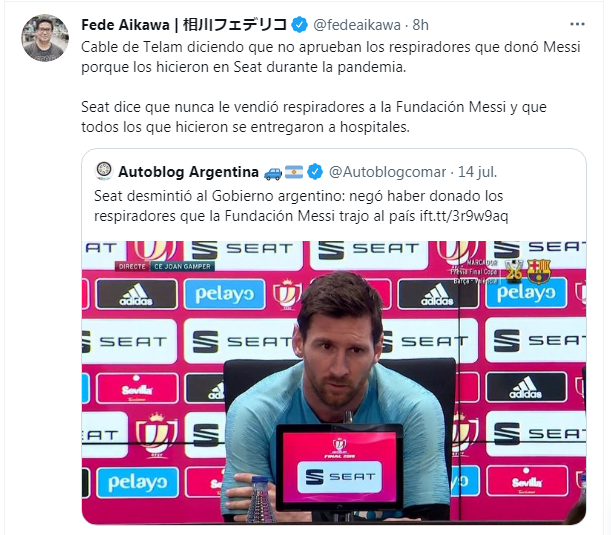Click the FC Barcelona crest in the image
Screen dimensions: 611x535
click(x=538, y=270)
